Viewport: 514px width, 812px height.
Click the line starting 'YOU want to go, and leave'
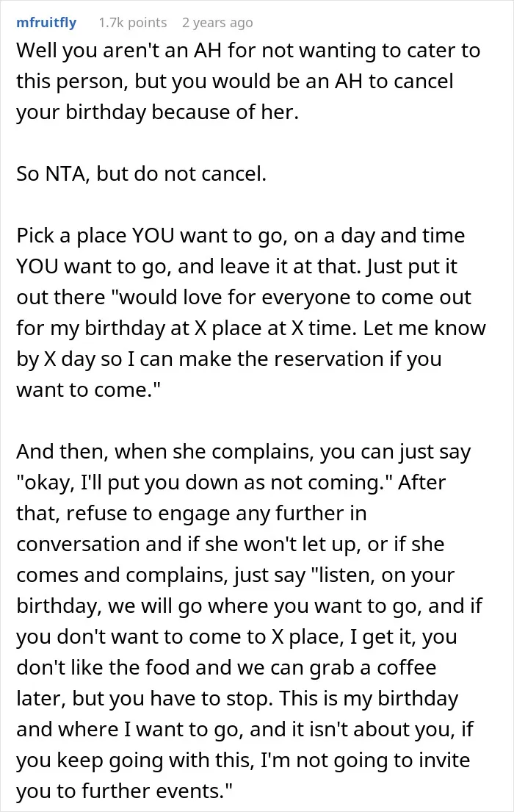coord(236,266)
